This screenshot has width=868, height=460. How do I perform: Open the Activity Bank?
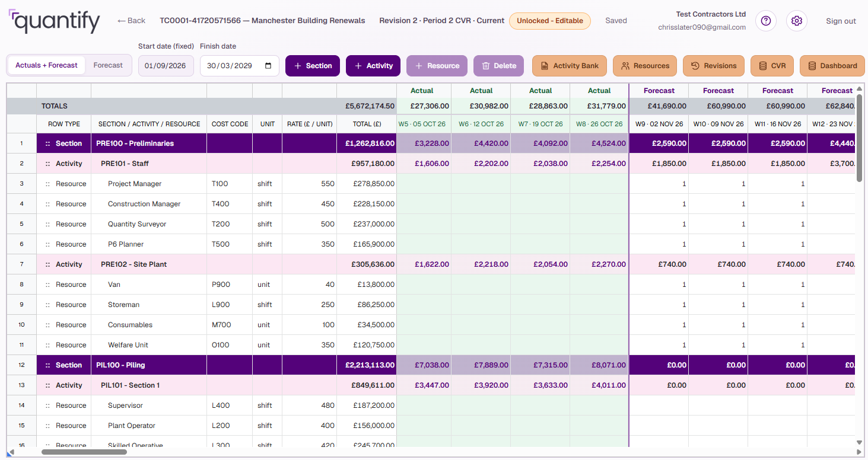coord(570,66)
